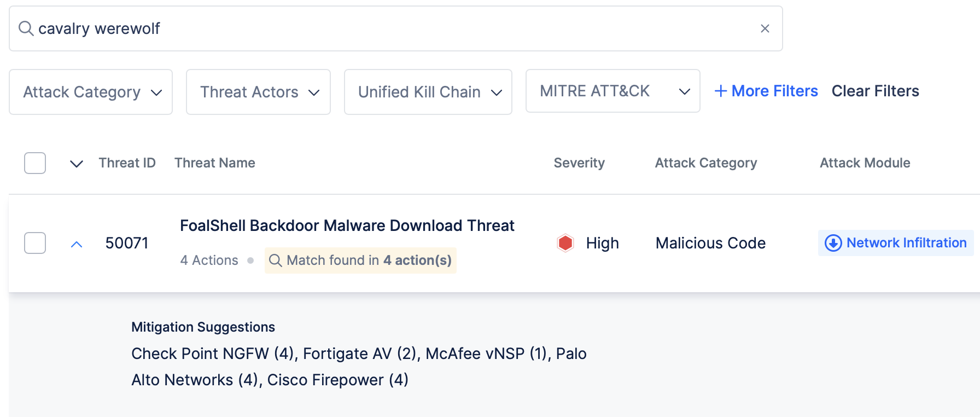
Task: Open FoalShell Backdoor Malware Download Threat
Action: coord(347,225)
